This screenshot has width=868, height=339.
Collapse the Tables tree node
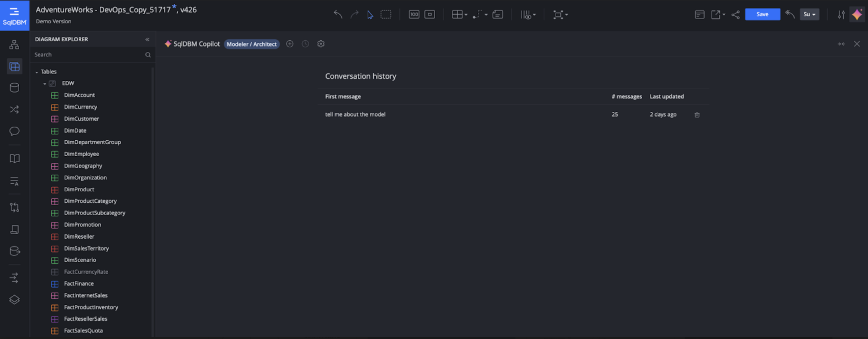pyautogui.click(x=37, y=72)
